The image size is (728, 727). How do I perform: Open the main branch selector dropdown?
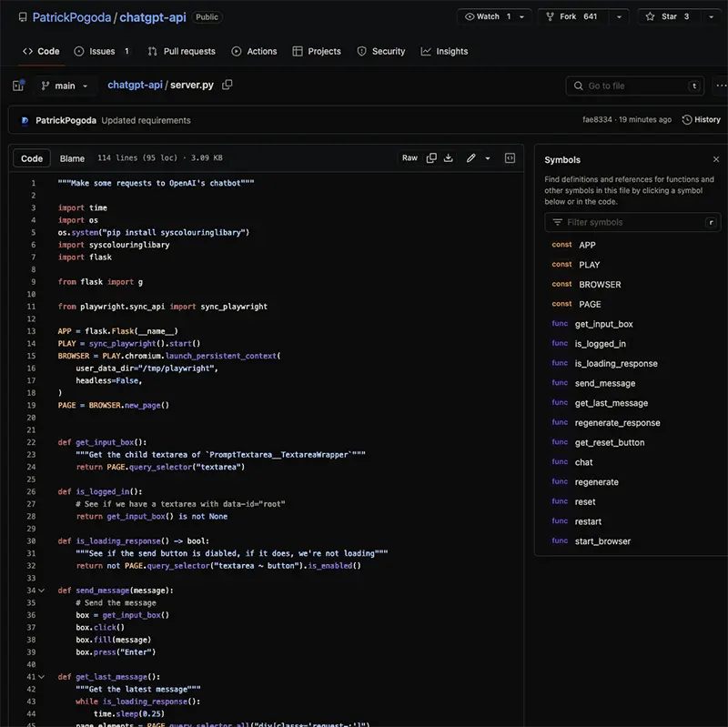click(65, 86)
